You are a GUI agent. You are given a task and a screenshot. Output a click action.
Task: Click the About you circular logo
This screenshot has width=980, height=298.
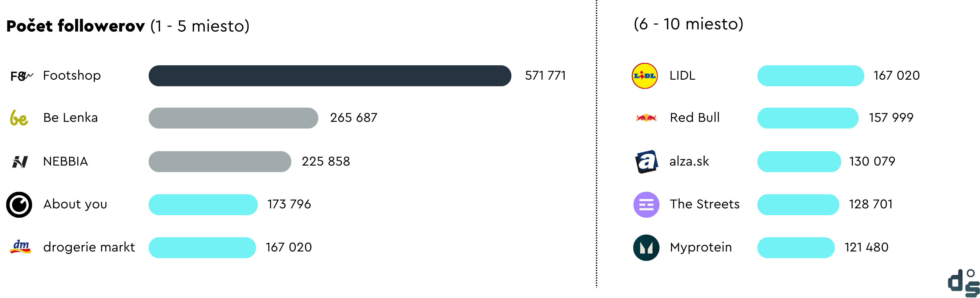coord(19,205)
